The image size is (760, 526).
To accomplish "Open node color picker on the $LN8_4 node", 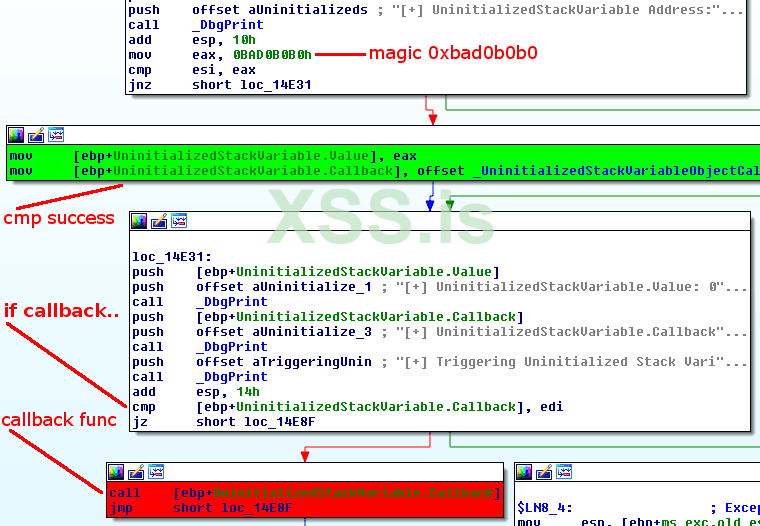I will coord(524,472).
